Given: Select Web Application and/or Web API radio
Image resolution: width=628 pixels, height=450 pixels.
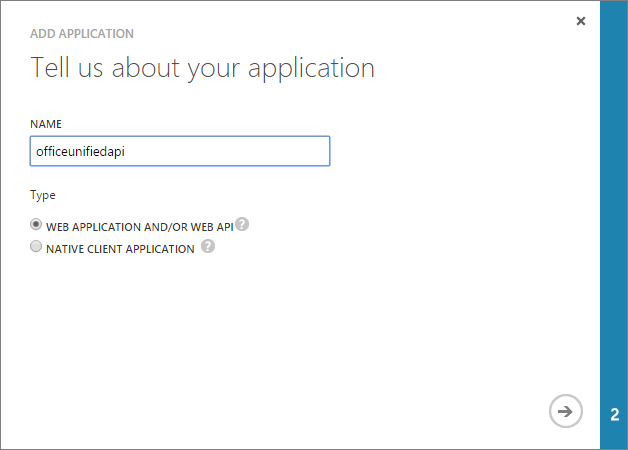Looking at the screenshot, I should click(36, 224).
